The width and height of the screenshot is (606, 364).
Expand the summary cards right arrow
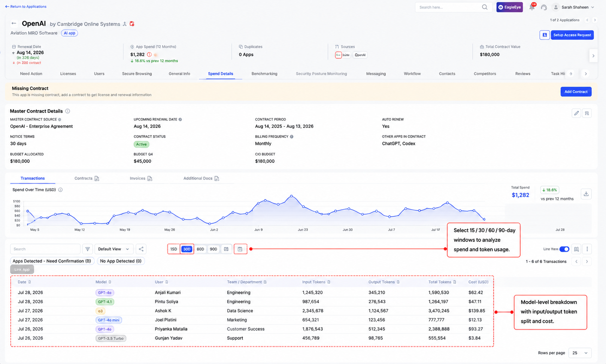pyautogui.click(x=593, y=56)
